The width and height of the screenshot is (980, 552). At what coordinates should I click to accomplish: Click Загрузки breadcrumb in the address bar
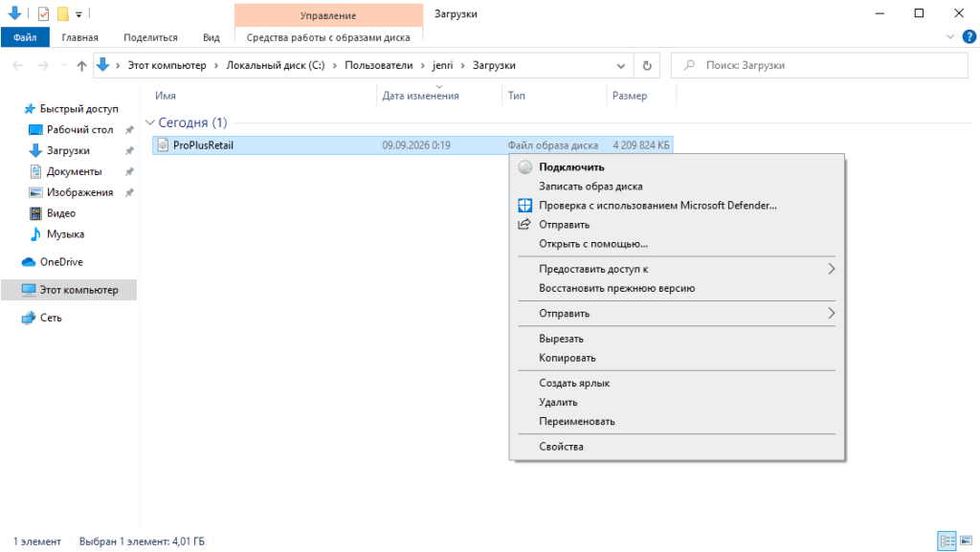tap(494, 65)
